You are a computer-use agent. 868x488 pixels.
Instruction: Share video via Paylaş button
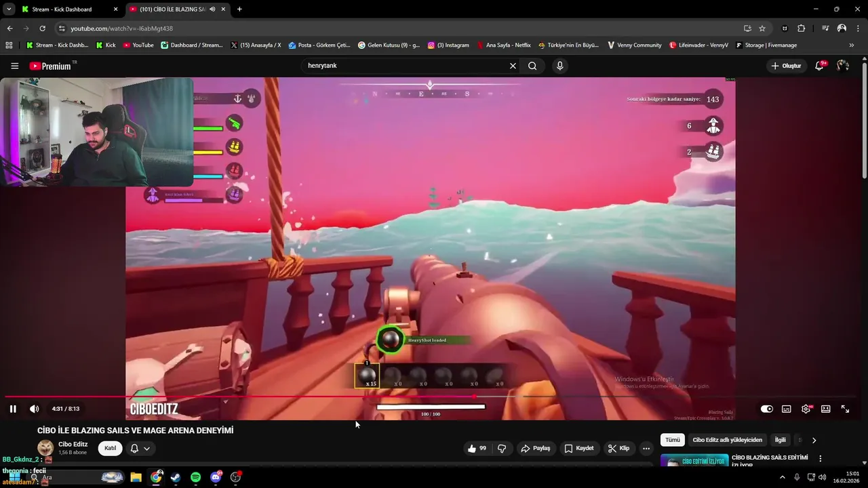[536, 448]
